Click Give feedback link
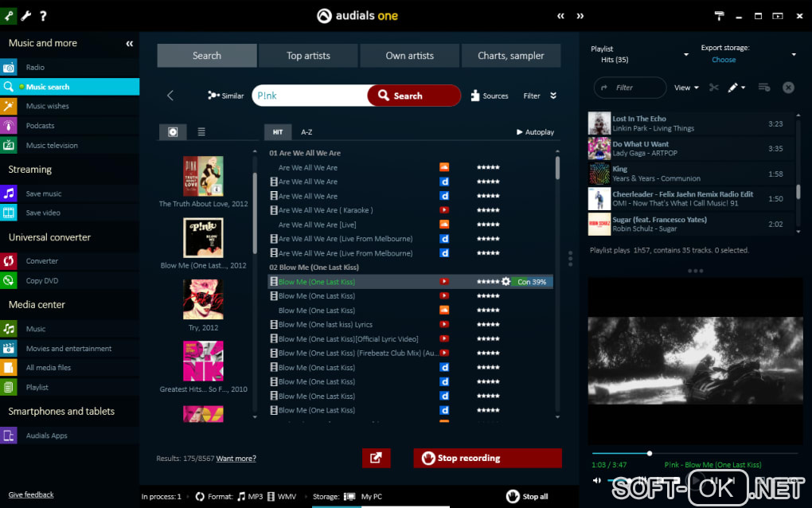Image resolution: width=812 pixels, height=508 pixels. click(31, 494)
